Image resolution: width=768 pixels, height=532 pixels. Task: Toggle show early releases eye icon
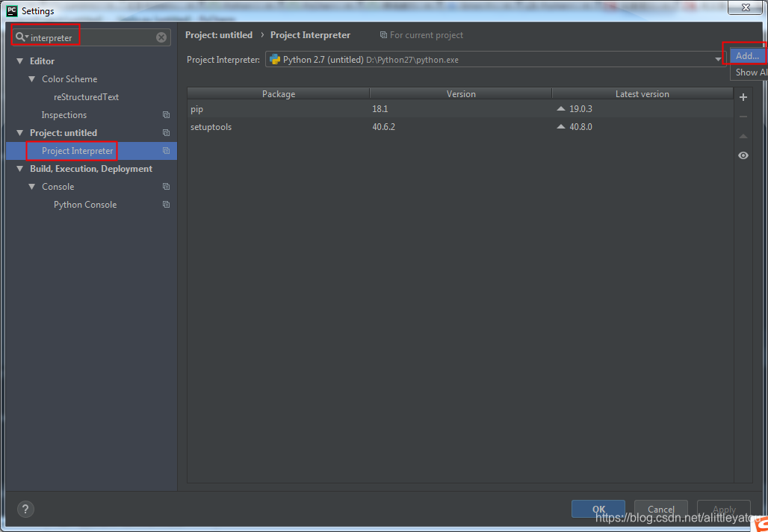pyautogui.click(x=743, y=155)
